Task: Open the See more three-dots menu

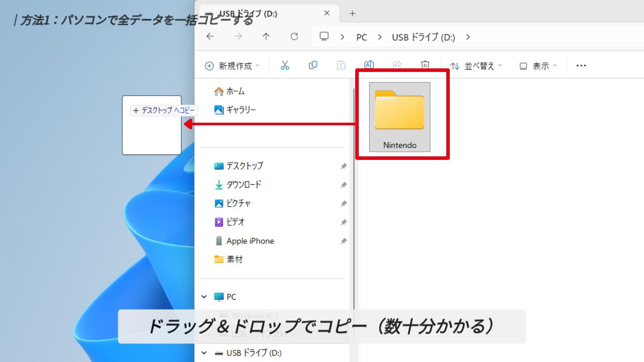Action: coord(581,65)
